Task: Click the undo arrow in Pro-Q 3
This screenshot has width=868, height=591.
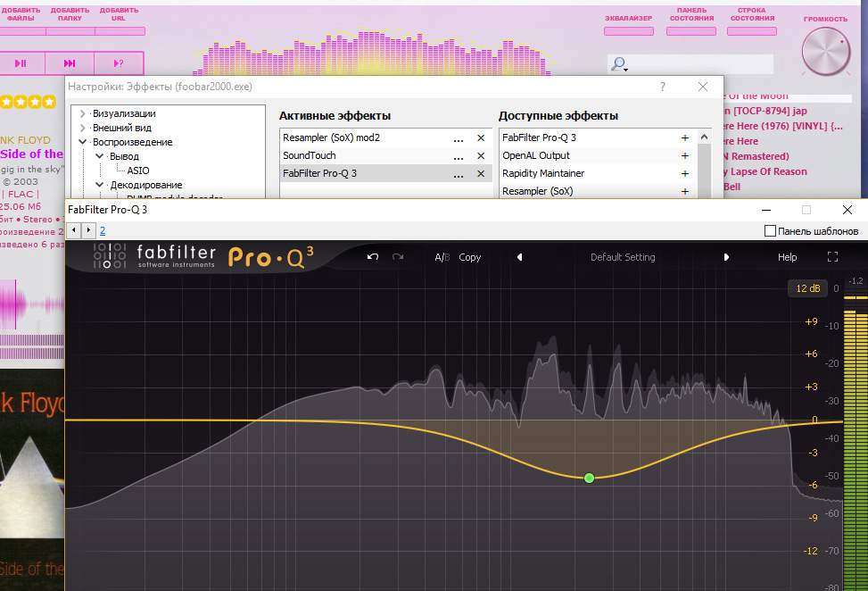Action: pos(373,257)
